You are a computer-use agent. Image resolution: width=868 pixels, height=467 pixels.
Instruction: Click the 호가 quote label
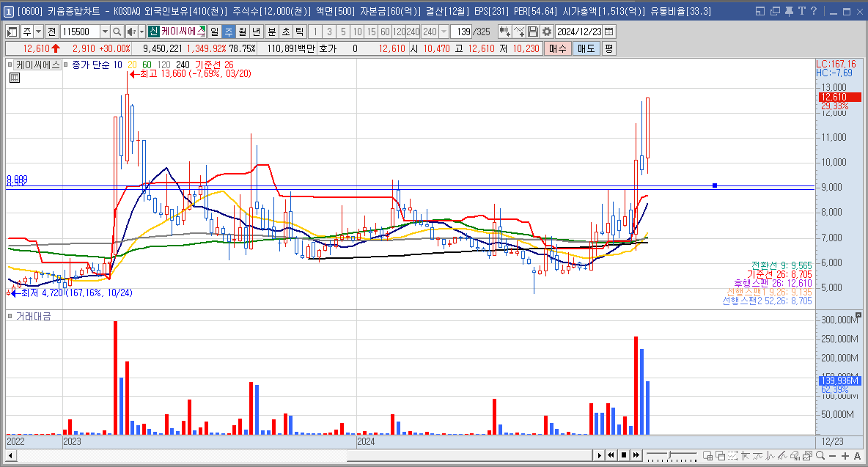point(328,48)
